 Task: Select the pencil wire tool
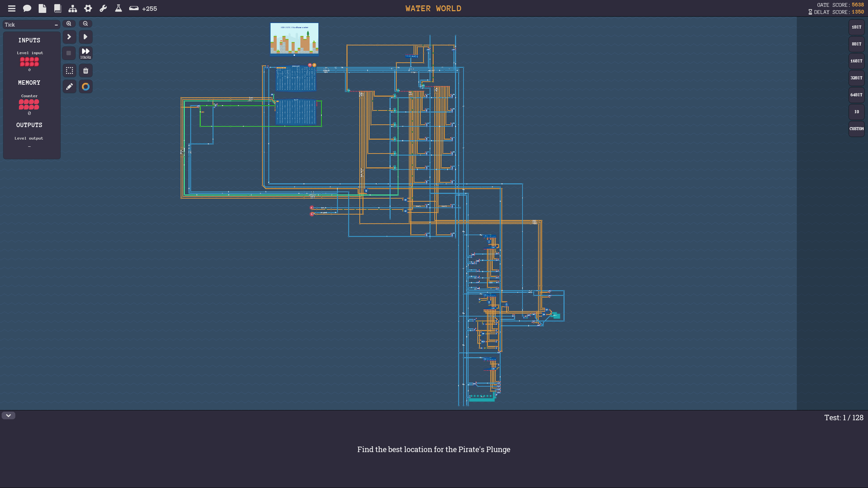(69, 87)
